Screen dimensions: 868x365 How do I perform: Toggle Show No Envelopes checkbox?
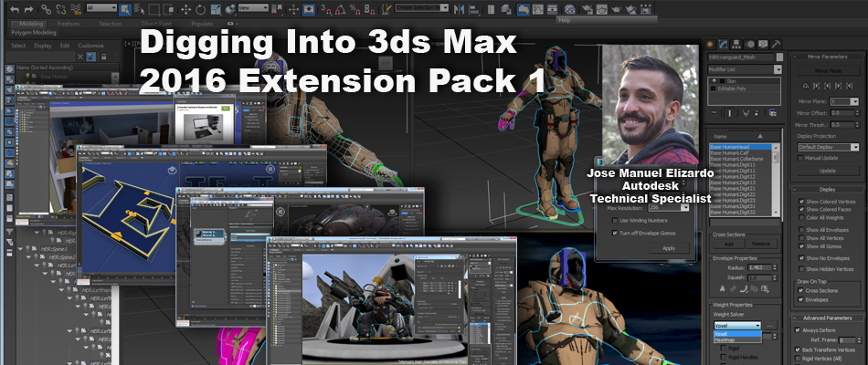[x=801, y=258]
